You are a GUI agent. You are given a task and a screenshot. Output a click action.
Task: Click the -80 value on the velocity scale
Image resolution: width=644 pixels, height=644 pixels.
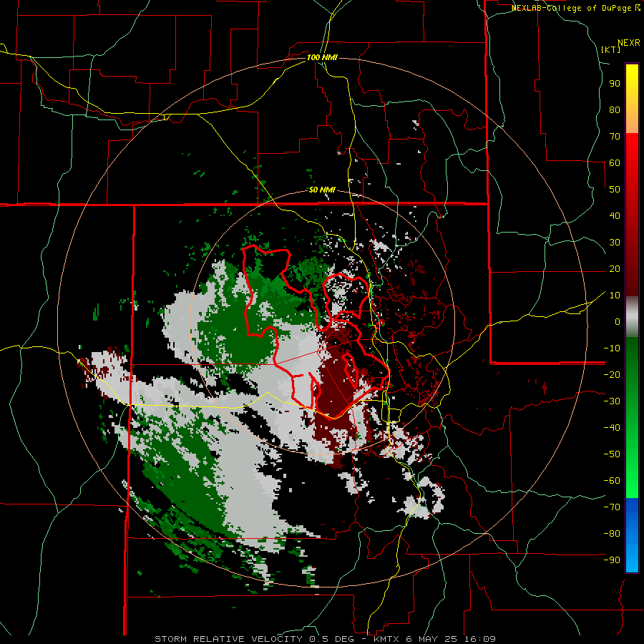tap(612, 534)
